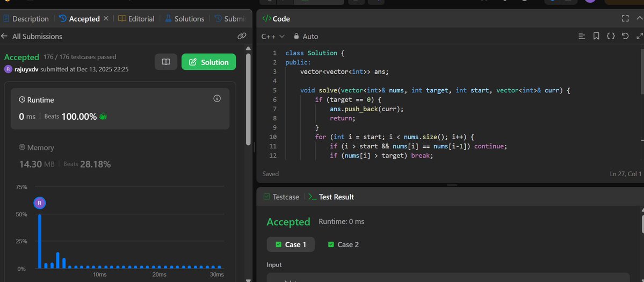Enter fullscreen with brackets icon

point(625,18)
